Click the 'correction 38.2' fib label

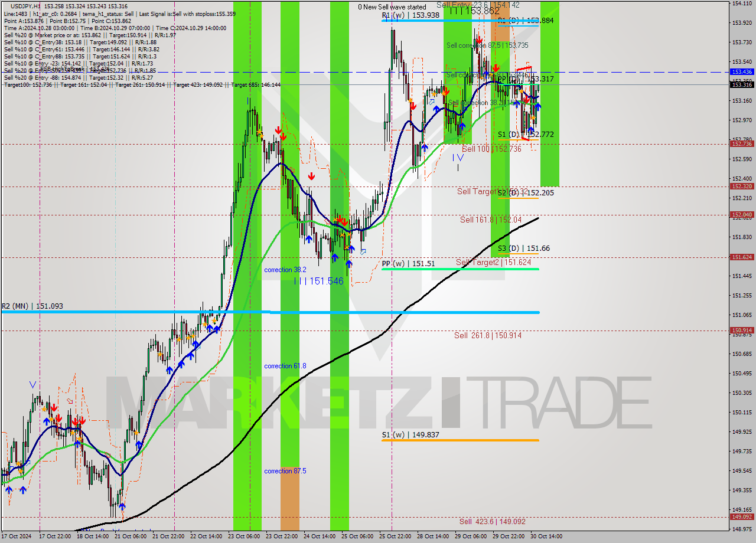point(285,270)
